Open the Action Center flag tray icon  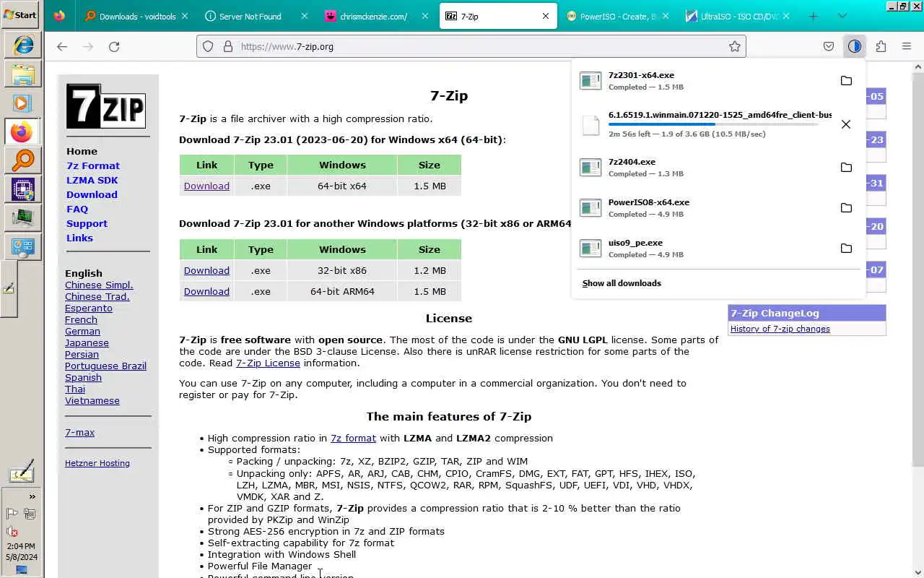pos(12,514)
